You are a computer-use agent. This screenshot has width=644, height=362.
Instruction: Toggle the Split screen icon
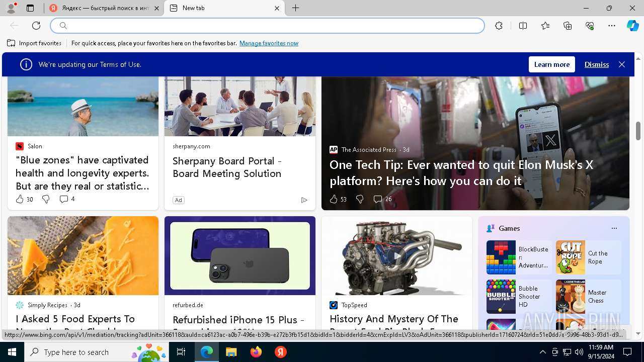(523, 26)
